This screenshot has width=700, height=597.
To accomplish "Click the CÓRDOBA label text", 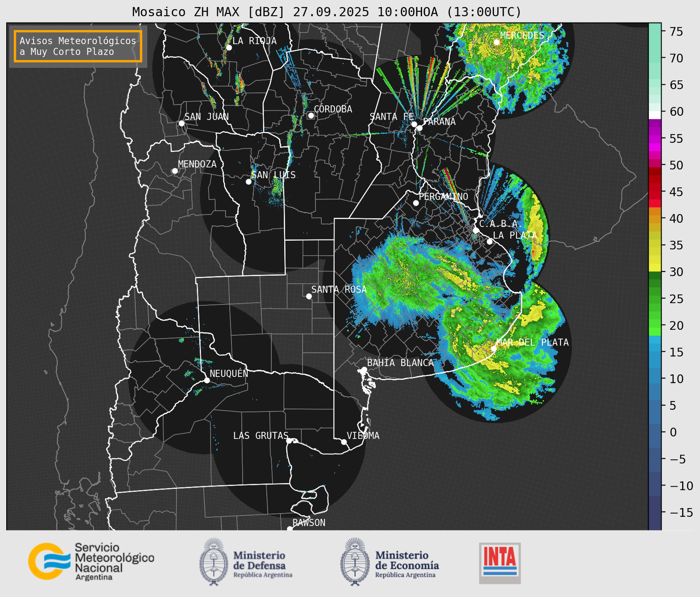I will click(x=333, y=109).
